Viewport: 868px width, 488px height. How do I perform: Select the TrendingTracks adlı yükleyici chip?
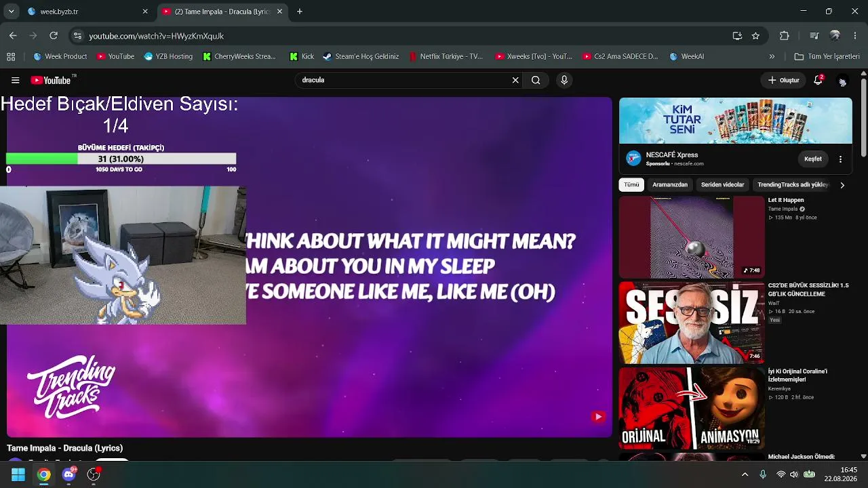click(x=792, y=185)
